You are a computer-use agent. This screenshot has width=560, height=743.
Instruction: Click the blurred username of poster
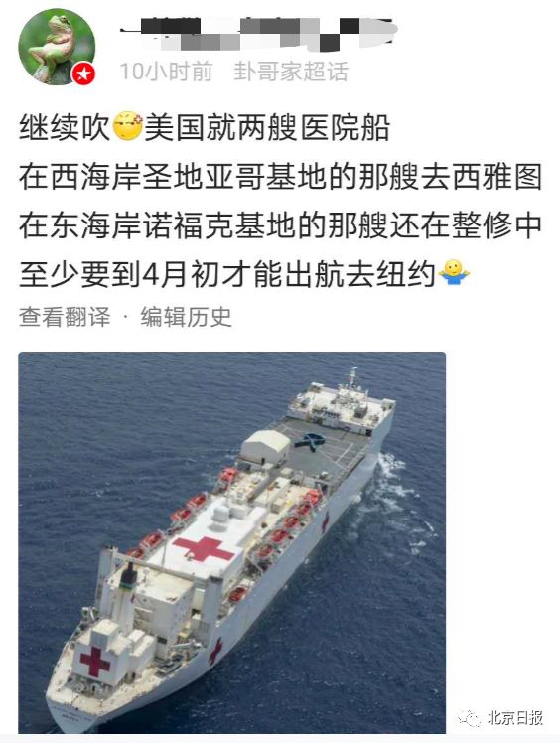click(258, 33)
